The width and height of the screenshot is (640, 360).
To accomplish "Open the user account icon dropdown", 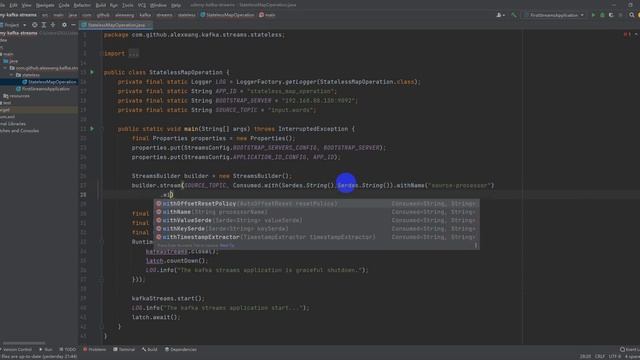I will 500,15.
